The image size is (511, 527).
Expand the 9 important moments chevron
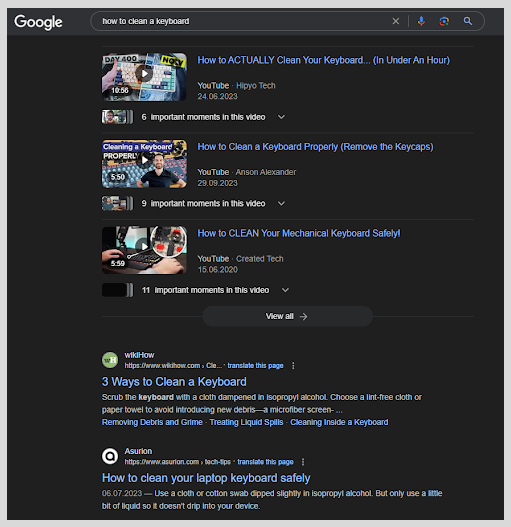pyautogui.click(x=281, y=203)
